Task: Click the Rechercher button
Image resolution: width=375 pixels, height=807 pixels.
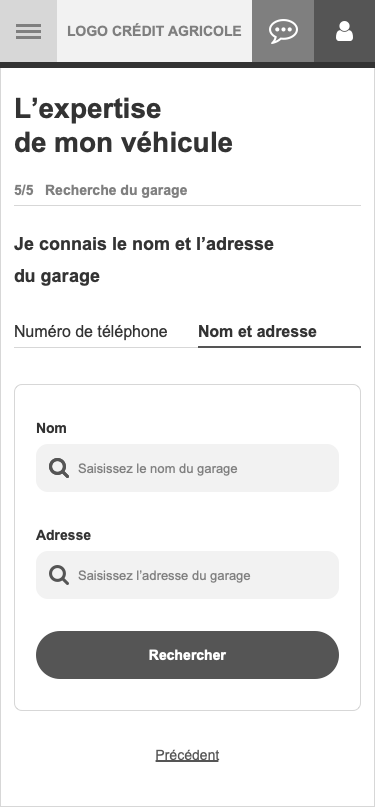Action: [x=187, y=655]
